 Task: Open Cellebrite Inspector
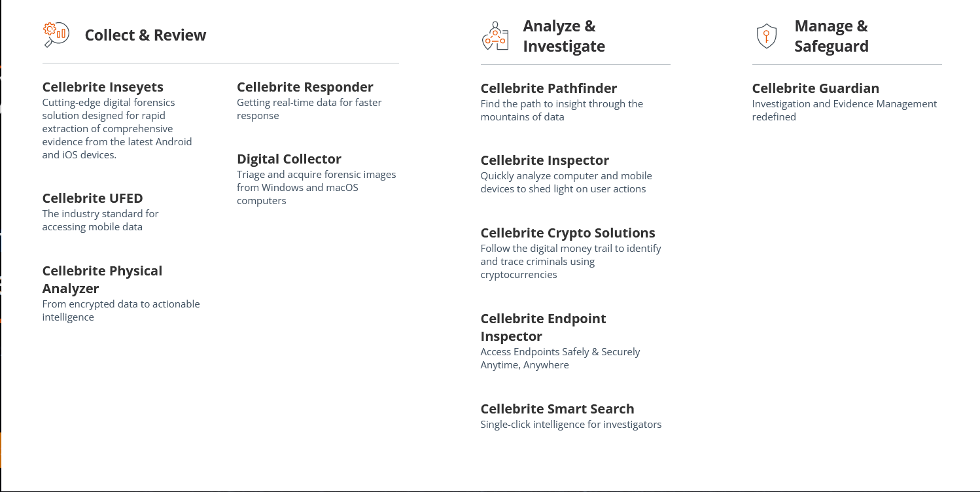544,160
